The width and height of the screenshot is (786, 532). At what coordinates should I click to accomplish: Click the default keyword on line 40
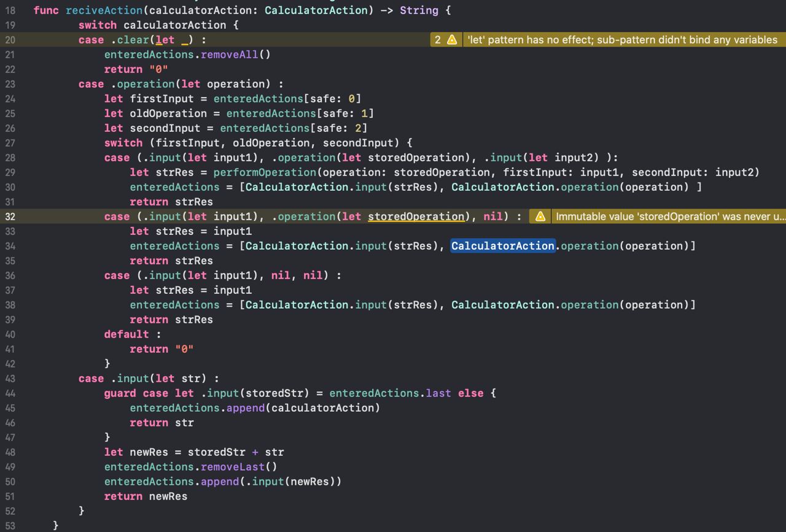click(126, 334)
